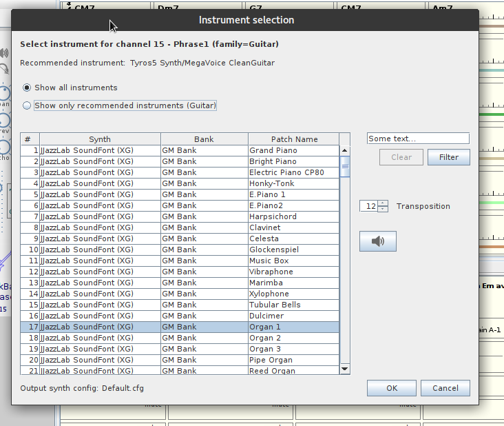Screen dimensions: 504x426
Task: Select Organ 2 patch row
Action: tap(180, 338)
